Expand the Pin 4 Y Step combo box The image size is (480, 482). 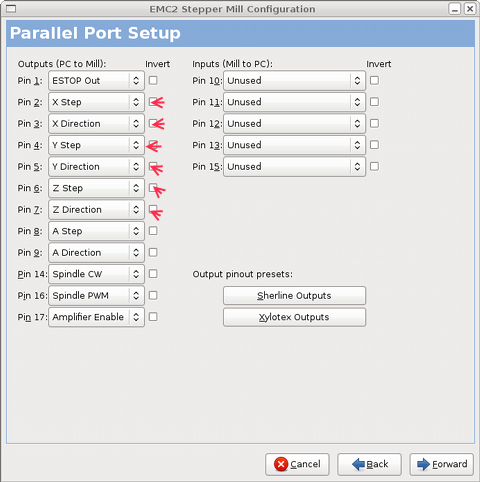coord(96,145)
